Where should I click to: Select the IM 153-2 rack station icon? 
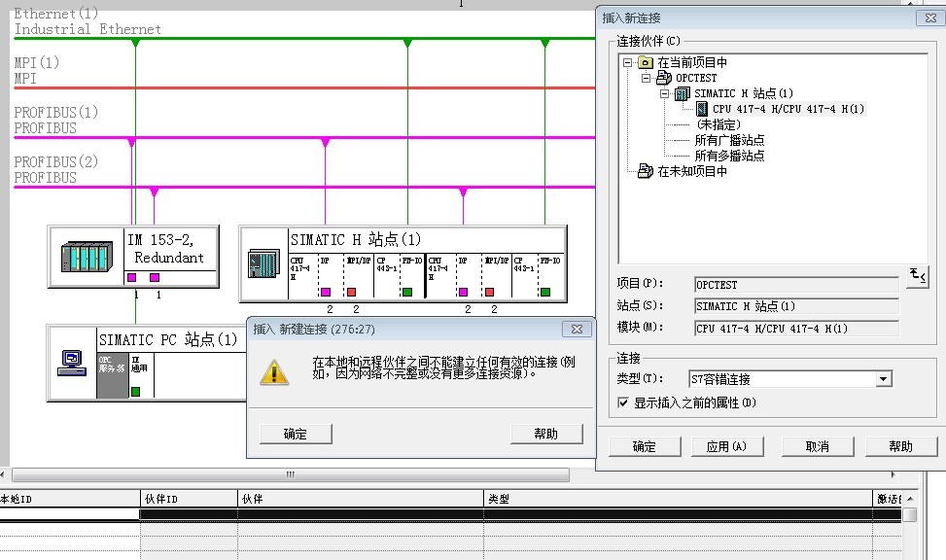point(87,258)
